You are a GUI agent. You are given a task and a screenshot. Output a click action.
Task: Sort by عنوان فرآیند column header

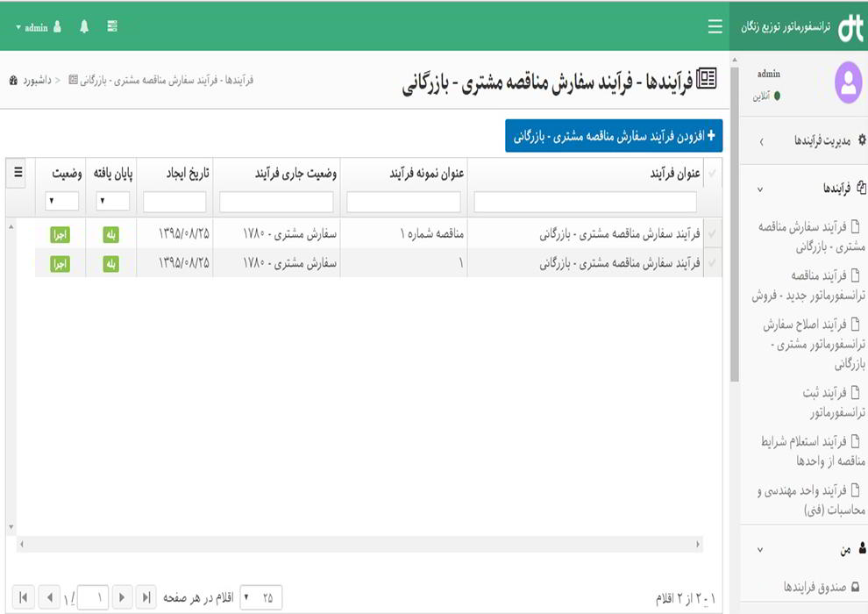675,174
